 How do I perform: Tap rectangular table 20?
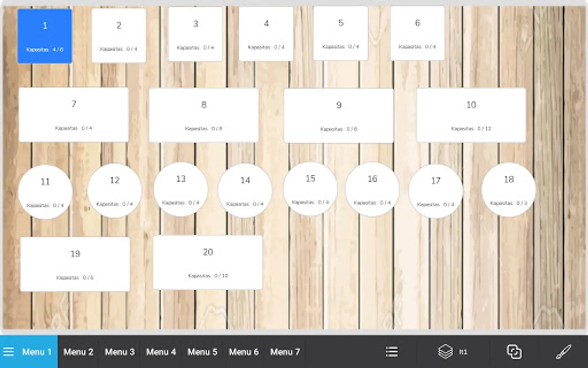208,263
